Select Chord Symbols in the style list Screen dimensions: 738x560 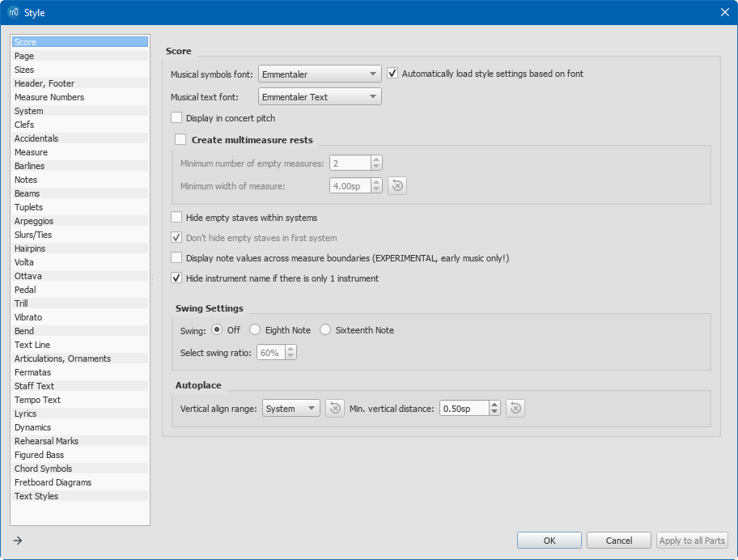[43, 469]
